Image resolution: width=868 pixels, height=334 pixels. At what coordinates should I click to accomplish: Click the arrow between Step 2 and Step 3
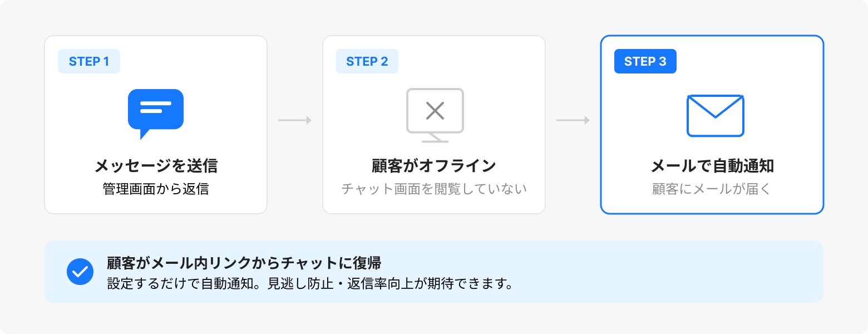click(x=573, y=120)
